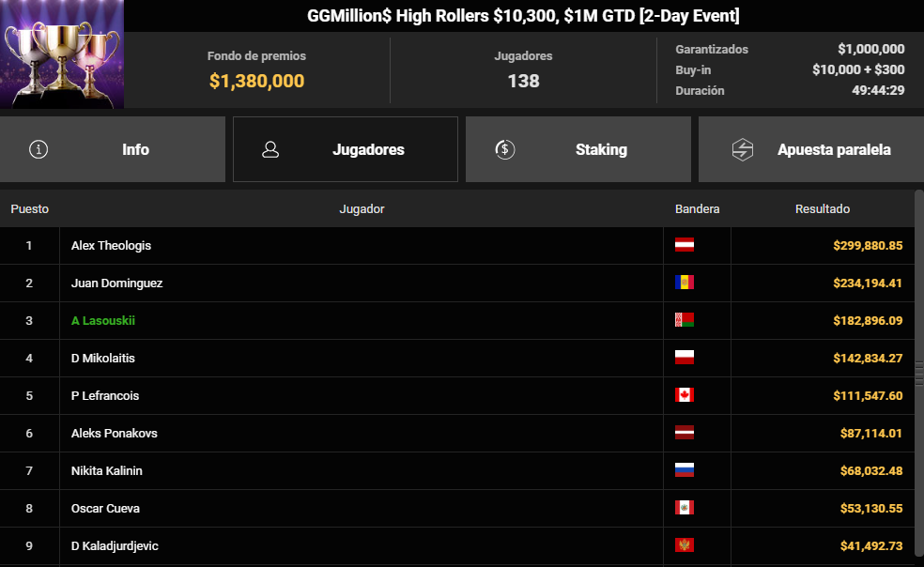Click the Info circle icon
Image resolution: width=924 pixels, height=567 pixels.
coord(38,149)
